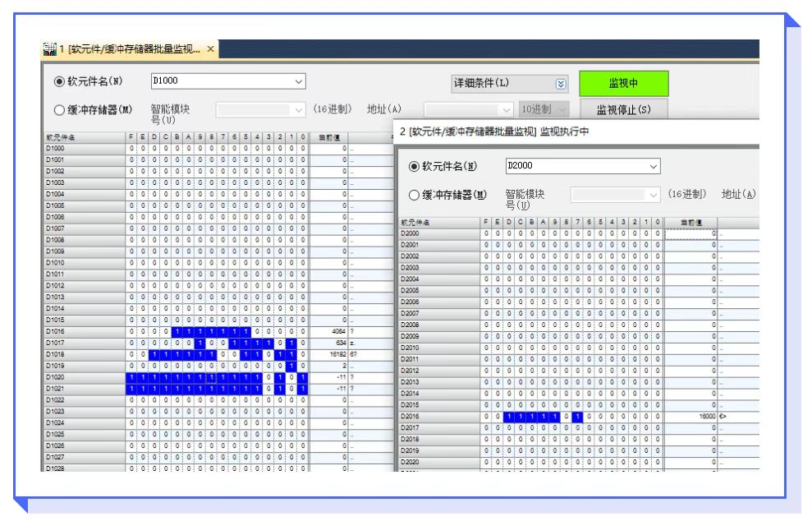Screen dimensions: 812x521
Task: Click the 监视停止(S) button
Action: (623, 109)
